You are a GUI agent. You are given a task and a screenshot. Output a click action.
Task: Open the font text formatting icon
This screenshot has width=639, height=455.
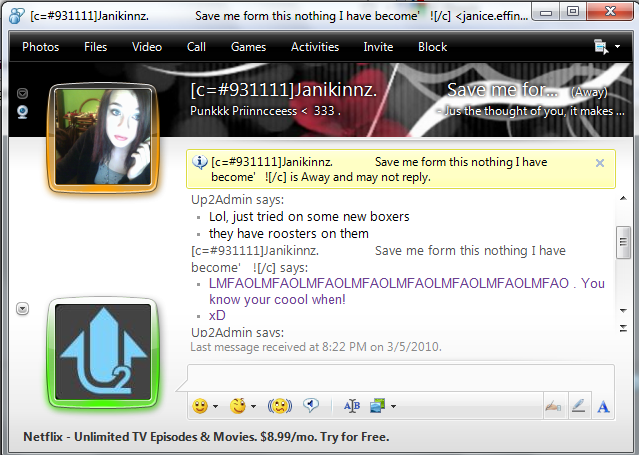(352, 406)
